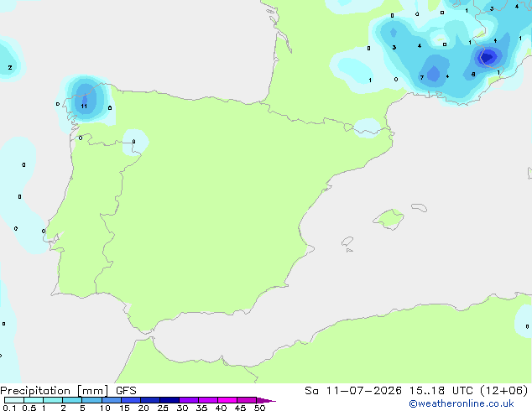
Task: Click the '(12+06)' forecast run label
Action: tap(504, 391)
